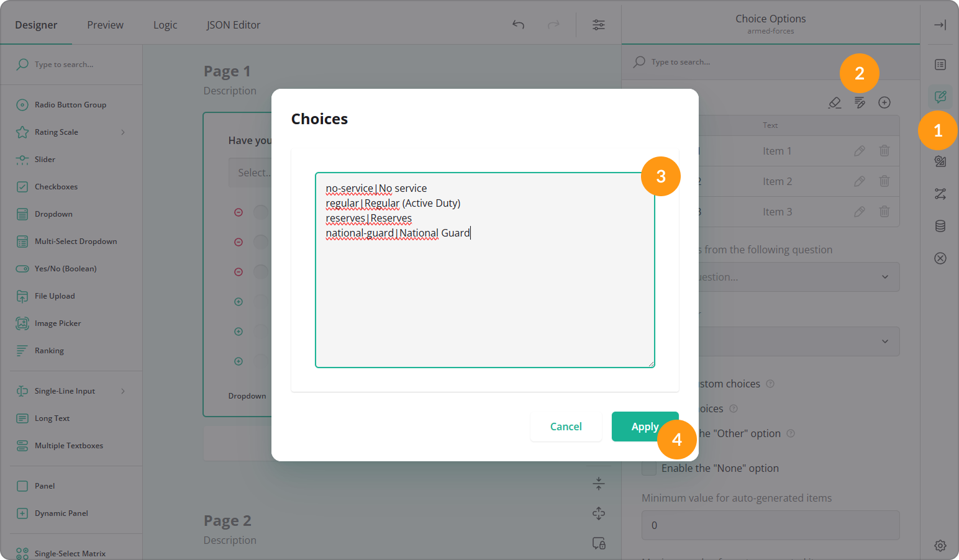Expand the Single-Line Input toolbox item

click(x=123, y=391)
